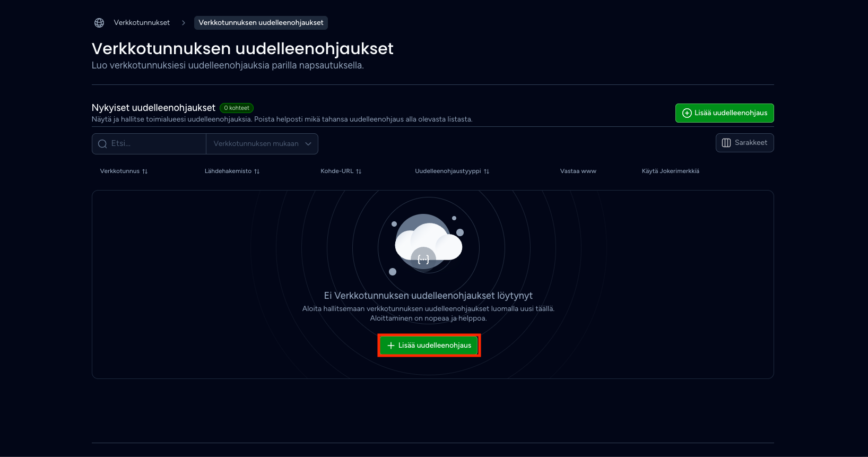
Task: Open the Verkkotunnukset breadcrumb link
Action: tap(142, 23)
